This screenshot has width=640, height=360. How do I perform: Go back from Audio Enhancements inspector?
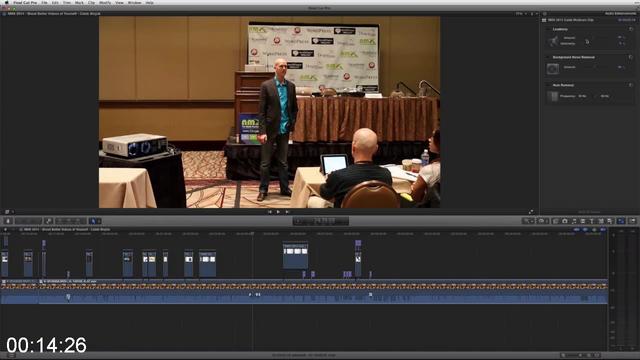tap(544, 13)
